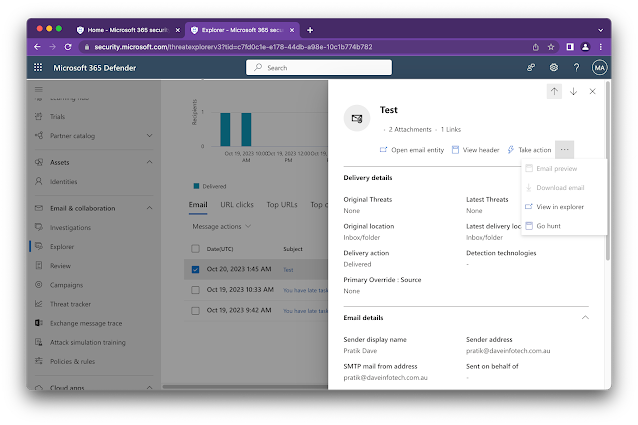Reload the page with refresh icon
Image resolution: width=638 pixels, height=425 pixels.
point(68,47)
